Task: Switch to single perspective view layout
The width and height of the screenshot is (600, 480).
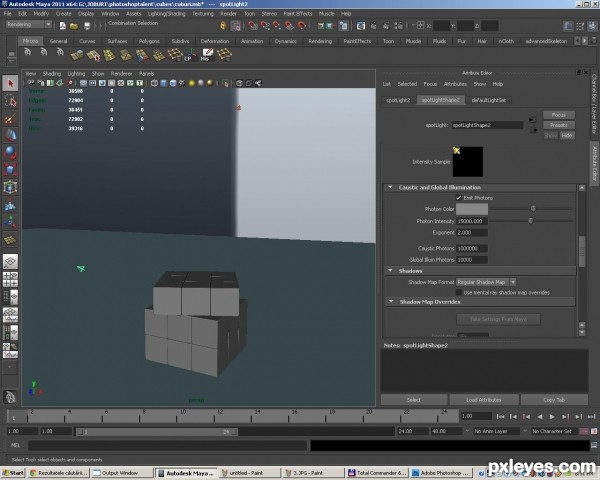Action: pos(10,262)
